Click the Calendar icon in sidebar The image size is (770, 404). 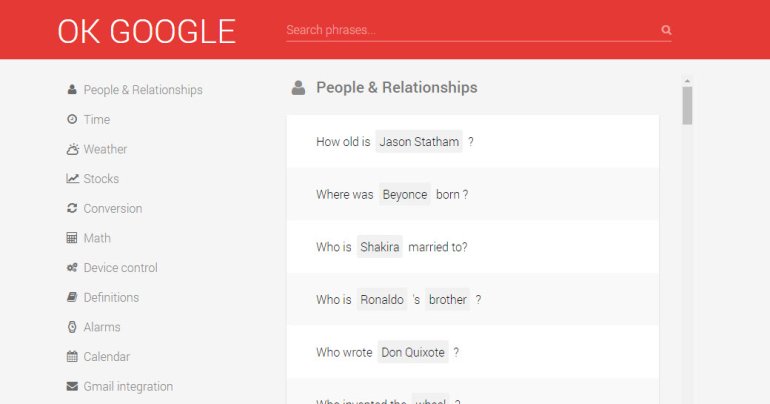[72, 356]
